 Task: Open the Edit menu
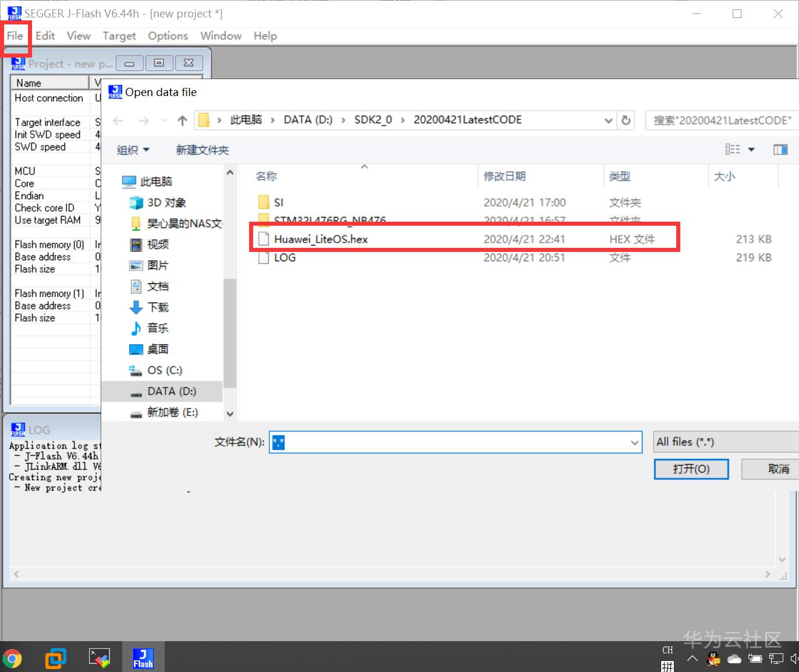tap(45, 36)
